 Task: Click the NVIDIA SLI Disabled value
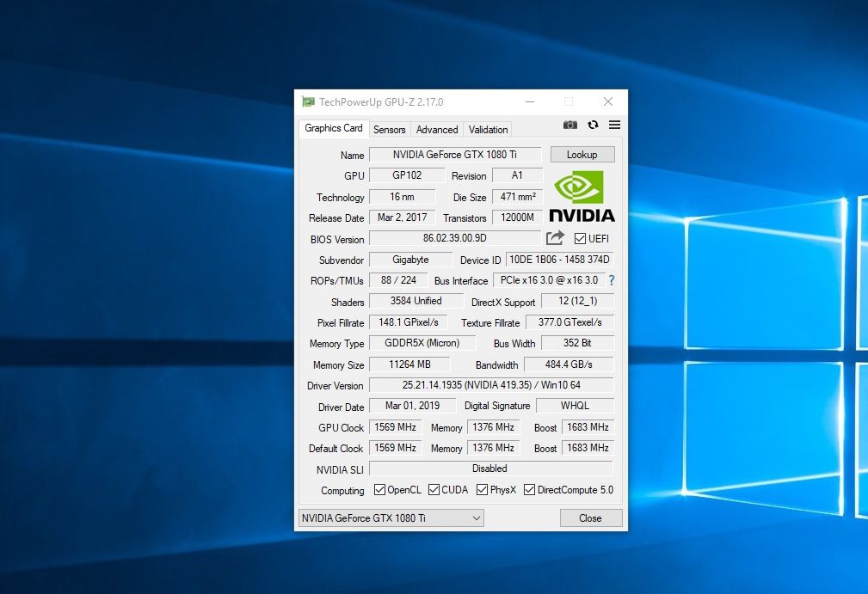(491, 468)
